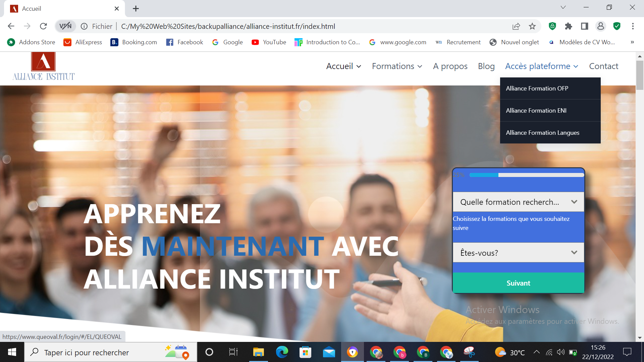Select Alliance Formation ENI
This screenshot has height=362, width=644.
(x=550, y=111)
